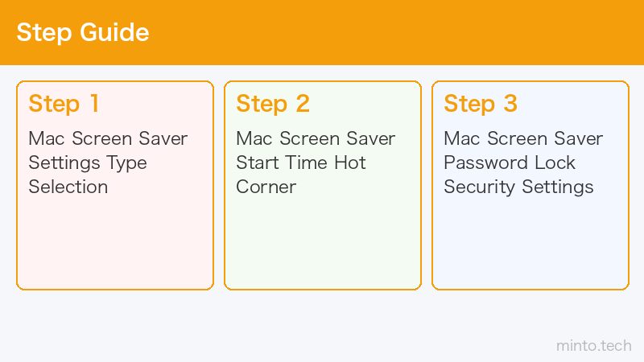Click the Step Guide header title
The height and width of the screenshot is (362, 644).
83,32
